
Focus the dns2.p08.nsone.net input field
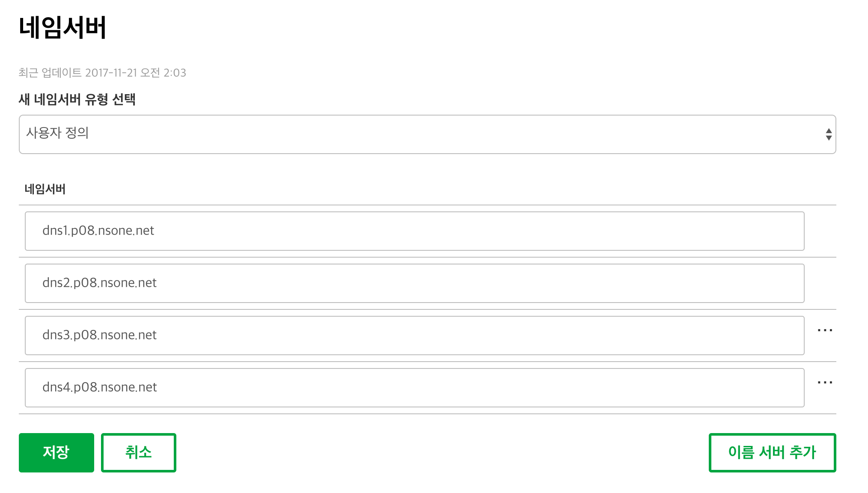414,283
